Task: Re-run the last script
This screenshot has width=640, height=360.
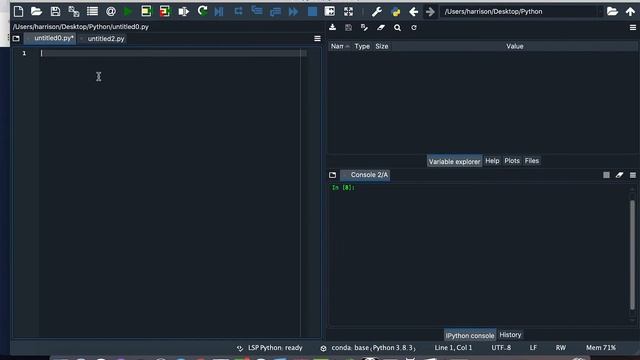Action: pyautogui.click(x=202, y=11)
